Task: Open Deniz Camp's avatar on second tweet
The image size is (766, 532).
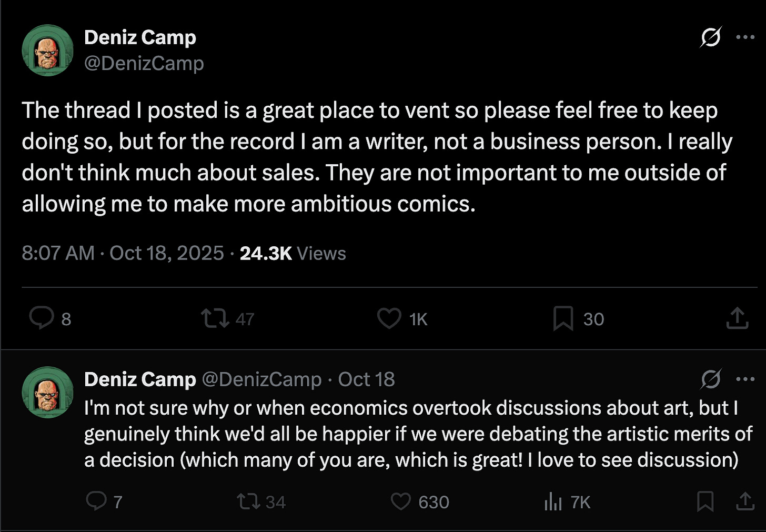Action: [x=47, y=392]
